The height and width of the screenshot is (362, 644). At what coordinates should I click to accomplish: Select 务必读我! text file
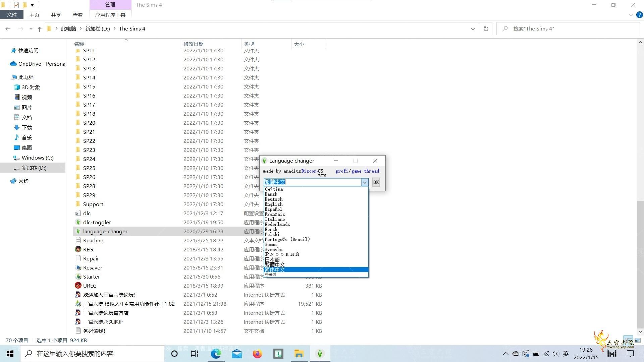click(94, 331)
